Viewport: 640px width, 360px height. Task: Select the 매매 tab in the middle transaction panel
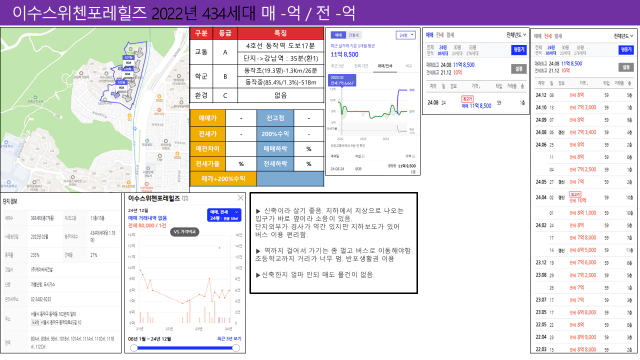click(429, 35)
